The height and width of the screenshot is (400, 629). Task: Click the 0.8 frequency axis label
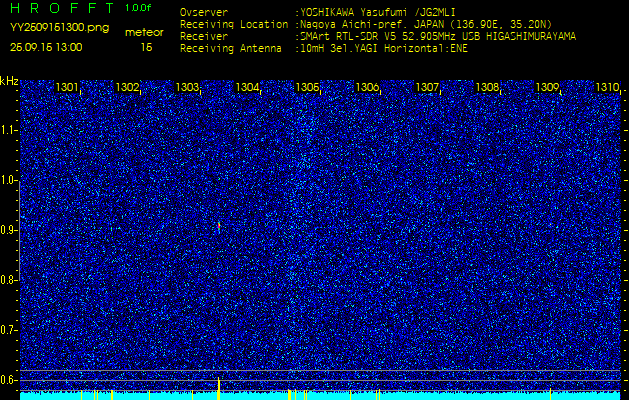tap(8, 280)
